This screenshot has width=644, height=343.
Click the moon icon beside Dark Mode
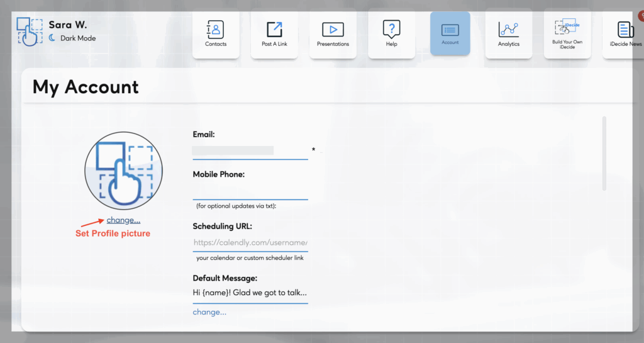click(53, 38)
